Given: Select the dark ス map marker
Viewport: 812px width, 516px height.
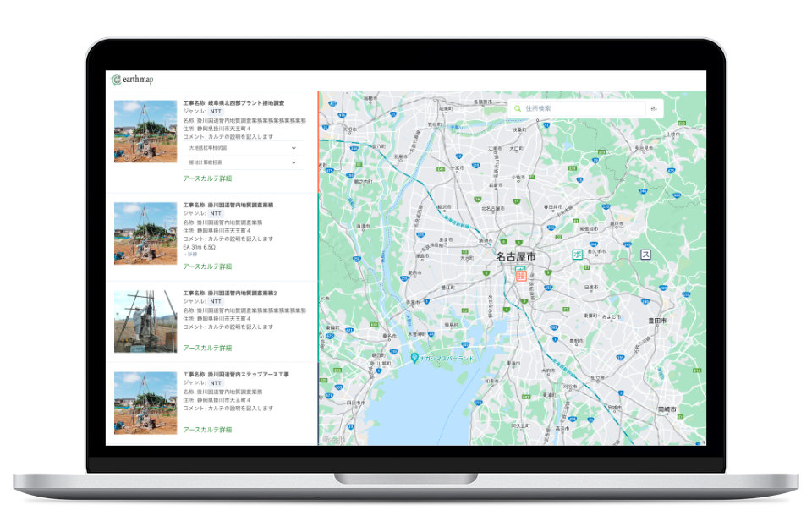Looking at the screenshot, I should pyautogui.click(x=647, y=254).
